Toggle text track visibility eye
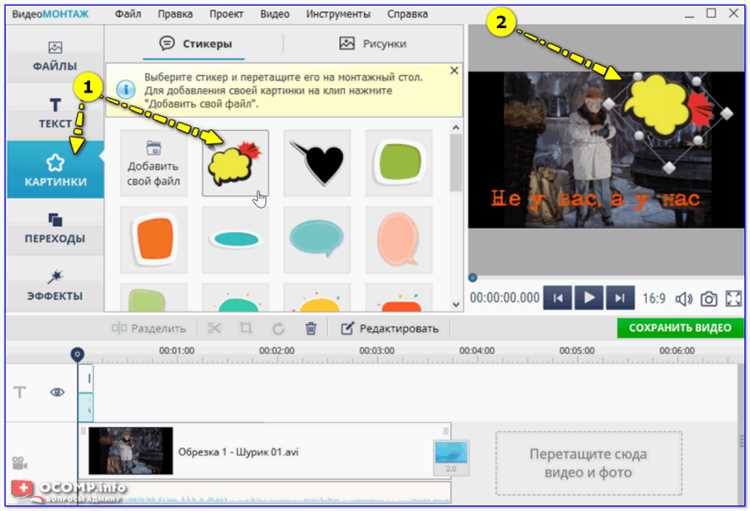Image resolution: width=750 pixels, height=511 pixels. pyautogui.click(x=57, y=392)
